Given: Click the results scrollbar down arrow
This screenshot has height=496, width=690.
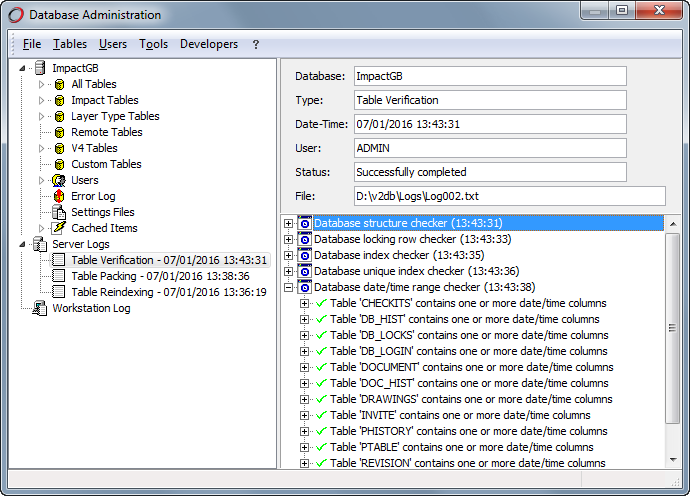Looking at the screenshot, I should pyautogui.click(x=672, y=460).
